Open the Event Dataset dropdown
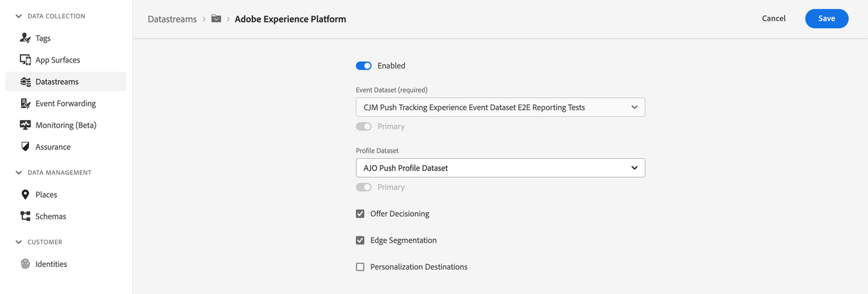 point(500,107)
